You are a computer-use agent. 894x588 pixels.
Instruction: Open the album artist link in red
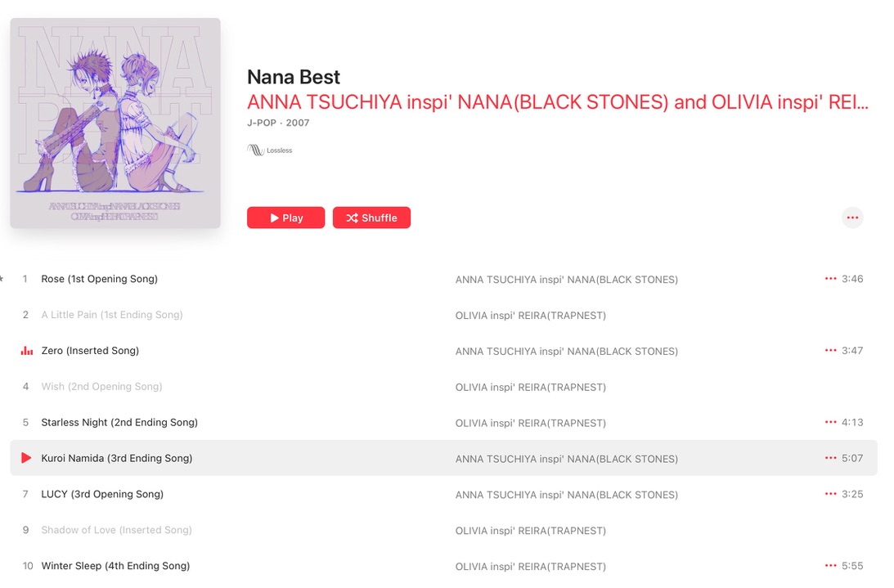pyautogui.click(x=557, y=102)
